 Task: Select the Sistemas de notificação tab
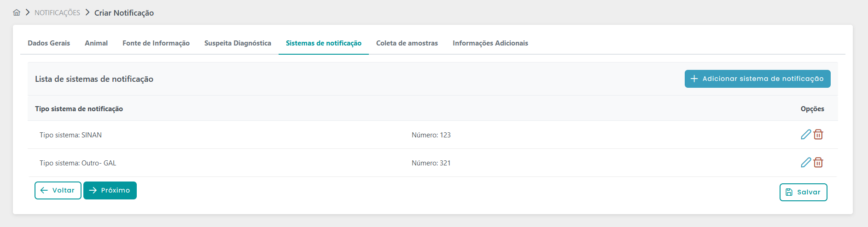[x=324, y=43]
